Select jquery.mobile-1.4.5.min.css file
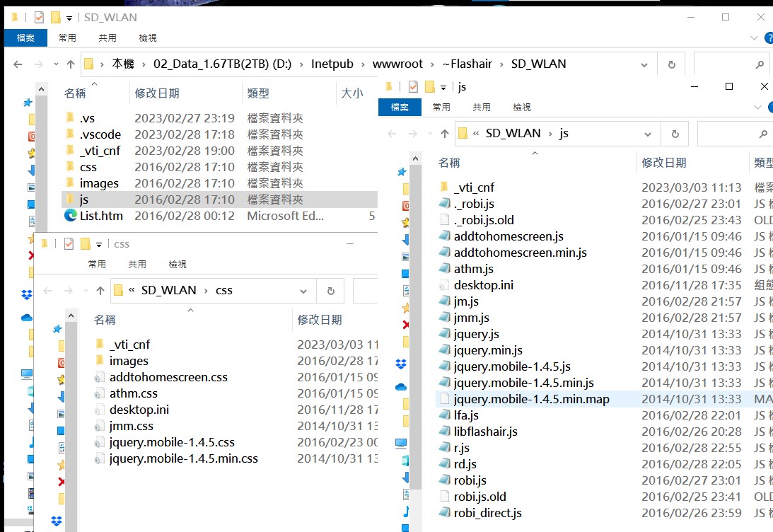This screenshot has height=532, width=773. [183, 458]
